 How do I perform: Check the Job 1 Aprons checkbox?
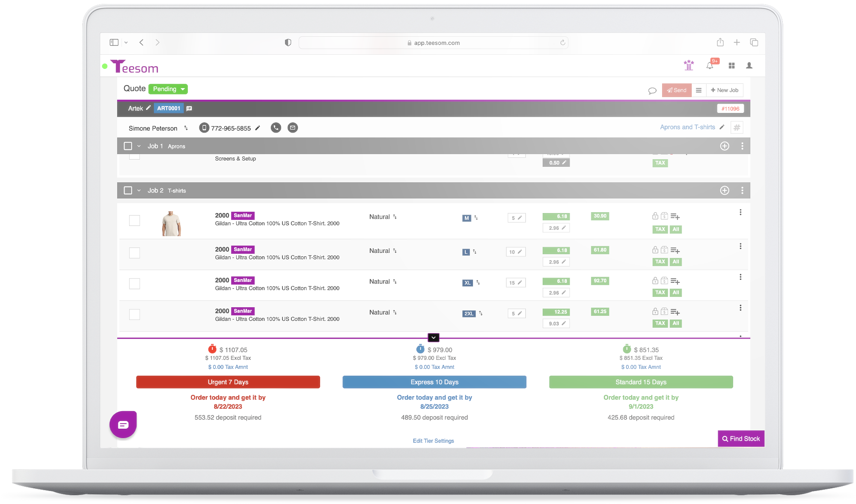click(128, 146)
